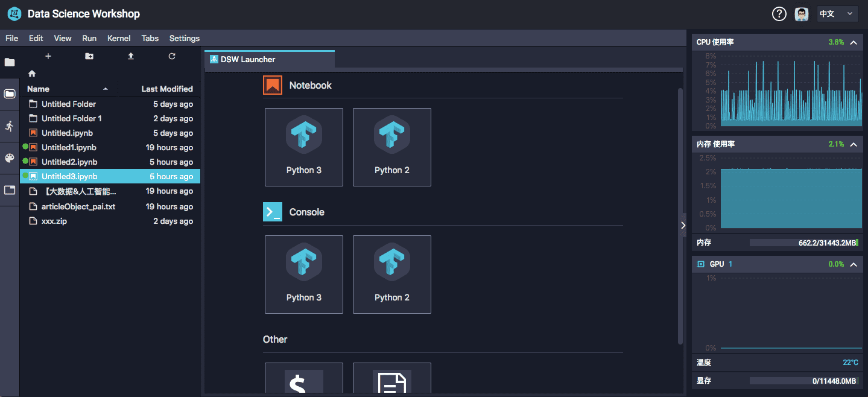
Task: Click the Console section prompt icon
Action: (x=273, y=212)
